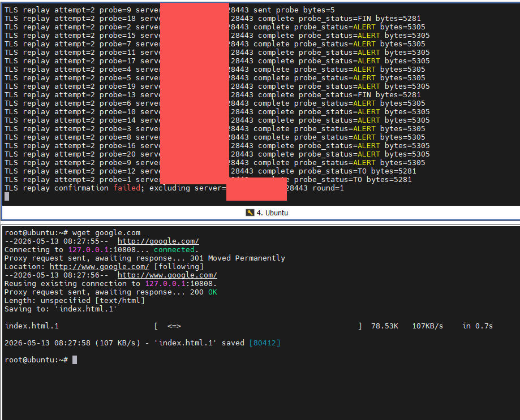Open the Location: http://www.google.com/ link
This screenshot has height=420, width=520.
point(99,267)
